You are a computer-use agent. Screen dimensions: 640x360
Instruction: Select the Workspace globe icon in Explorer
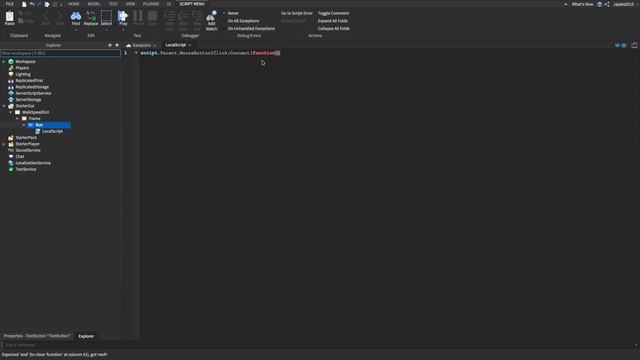pos(11,62)
